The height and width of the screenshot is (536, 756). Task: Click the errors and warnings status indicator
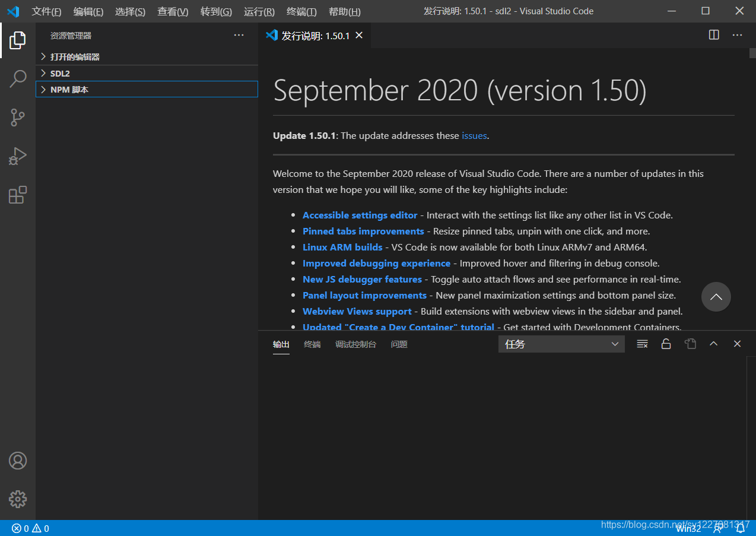coord(30,528)
